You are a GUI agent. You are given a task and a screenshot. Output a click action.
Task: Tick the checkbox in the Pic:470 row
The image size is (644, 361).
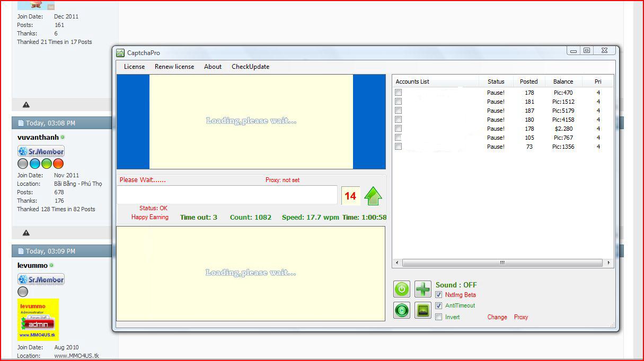(x=398, y=93)
